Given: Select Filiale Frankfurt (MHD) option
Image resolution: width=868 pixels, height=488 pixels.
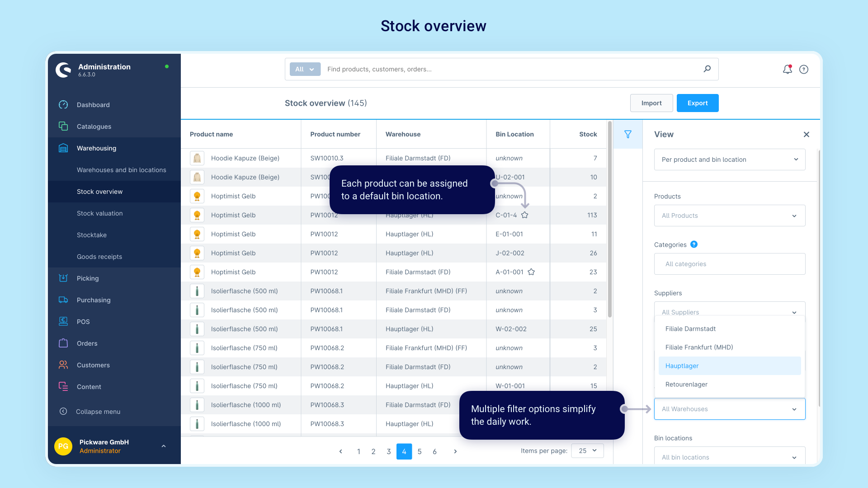Looking at the screenshot, I should [x=730, y=347].
